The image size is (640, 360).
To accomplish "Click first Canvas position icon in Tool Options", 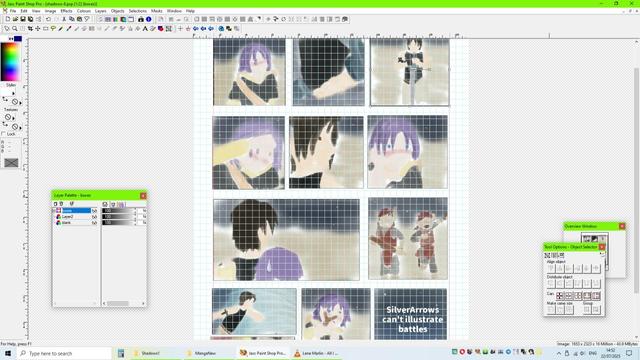I will [560, 296].
